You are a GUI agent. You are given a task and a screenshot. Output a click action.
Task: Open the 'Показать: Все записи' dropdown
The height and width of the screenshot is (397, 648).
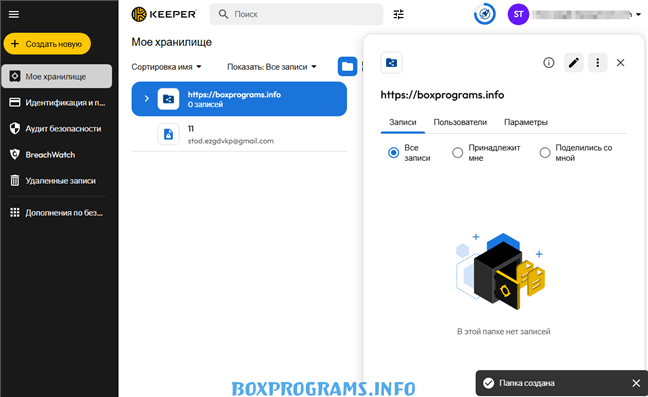coord(272,67)
